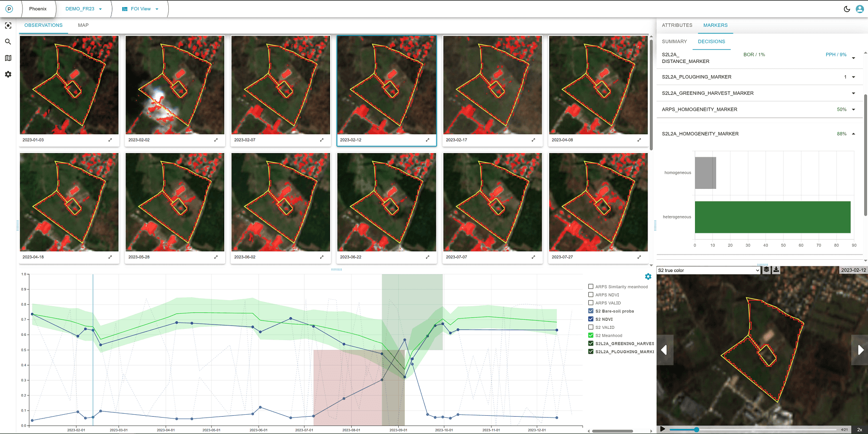Open the SUMMARY sub-tab
868x434 pixels.
tap(674, 42)
